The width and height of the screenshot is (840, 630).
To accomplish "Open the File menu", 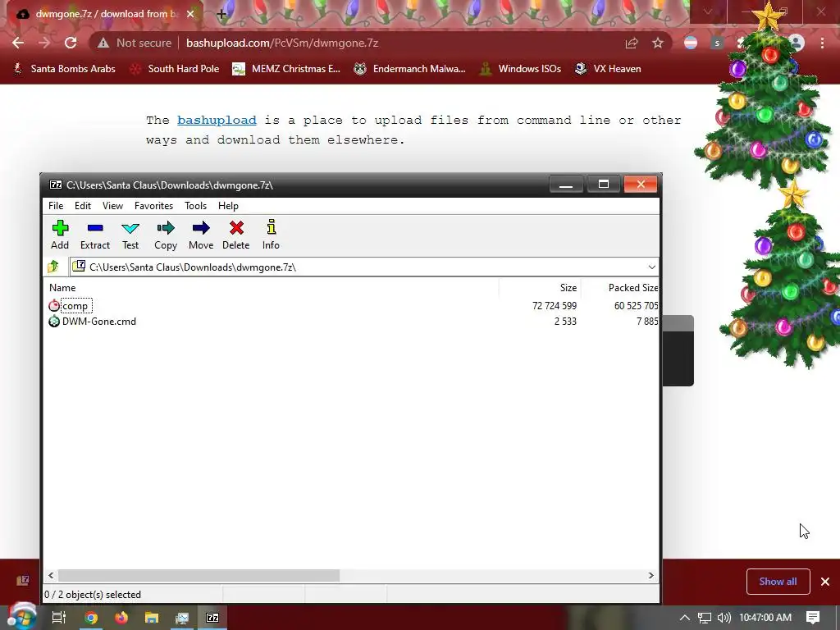I will coord(56,206).
